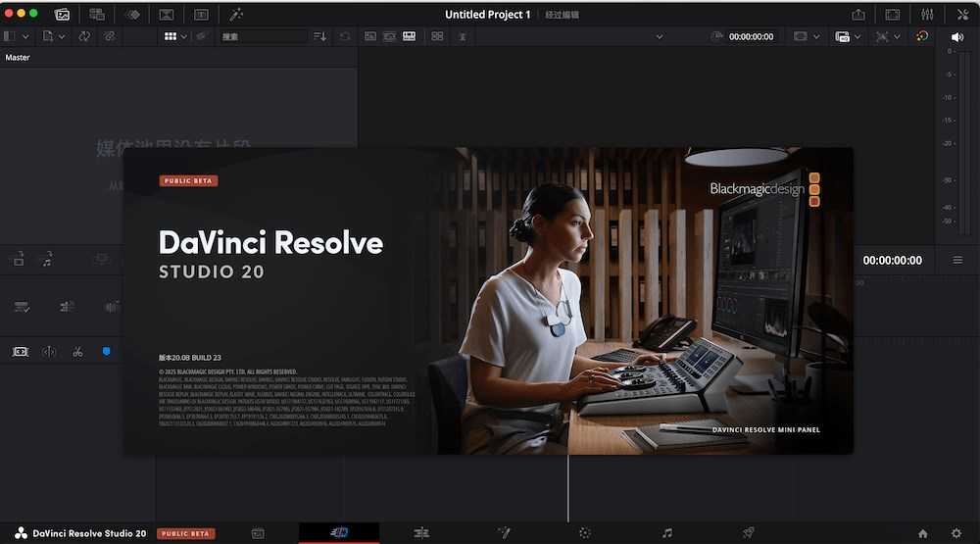Open the audio Mixer panel icon
The width and height of the screenshot is (980, 544).
click(927, 15)
